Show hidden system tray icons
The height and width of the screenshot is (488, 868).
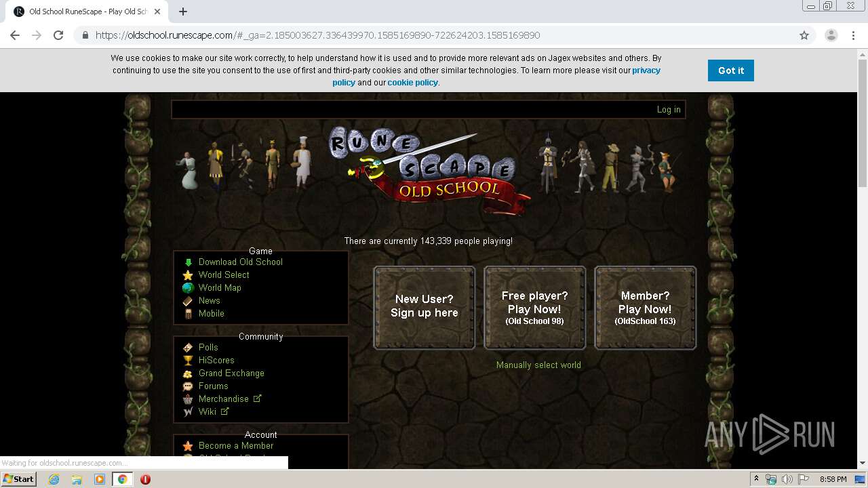pyautogui.click(x=756, y=479)
